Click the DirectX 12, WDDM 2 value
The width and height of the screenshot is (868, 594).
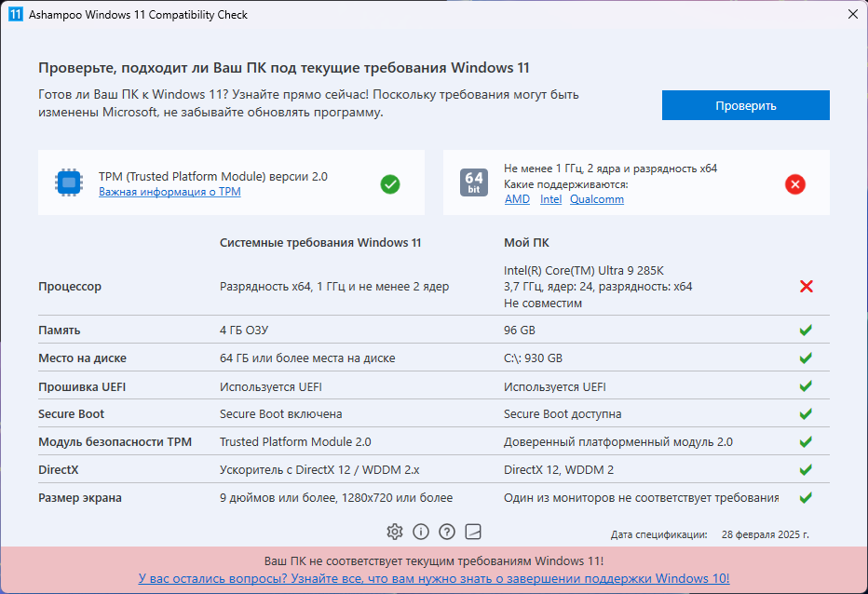[x=559, y=470]
